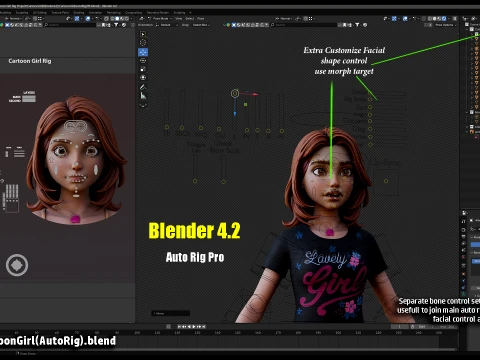Switch left viewport to wireframe shading
Screen dimensions: 480x360
[112, 18]
